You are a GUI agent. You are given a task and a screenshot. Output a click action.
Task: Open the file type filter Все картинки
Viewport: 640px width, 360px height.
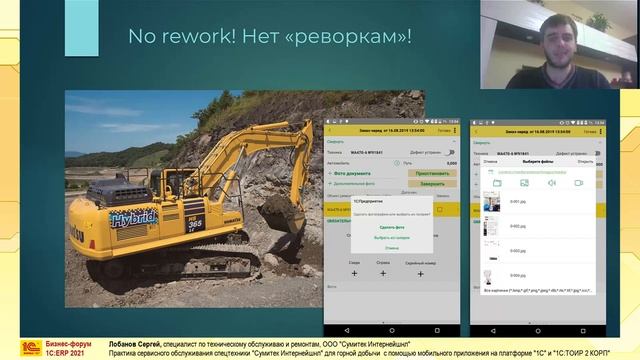click(538, 291)
